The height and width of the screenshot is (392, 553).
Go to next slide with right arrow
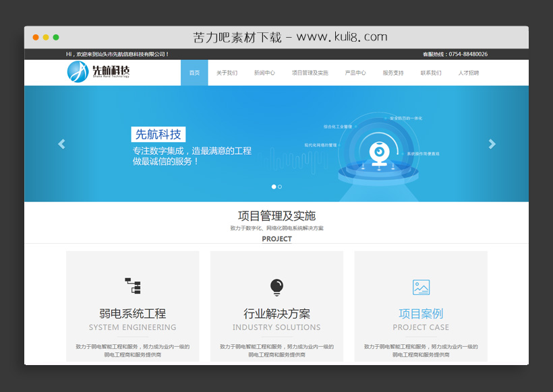click(x=492, y=143)
